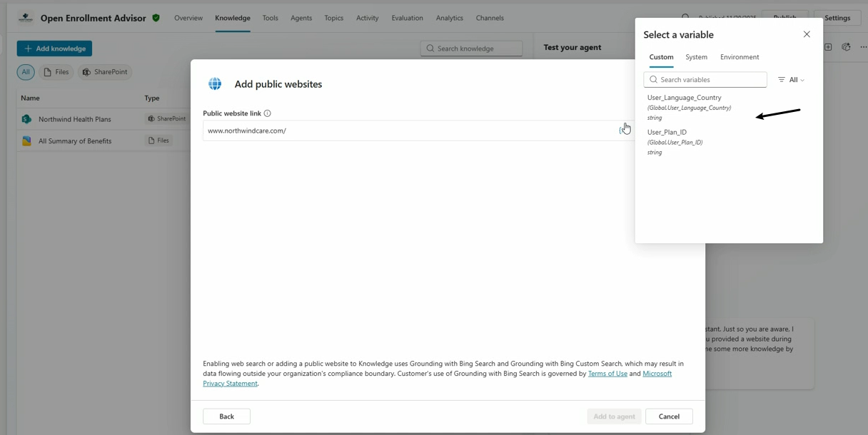Filter knowledge by SharePoint
The image size is (868, 435).
105,72
